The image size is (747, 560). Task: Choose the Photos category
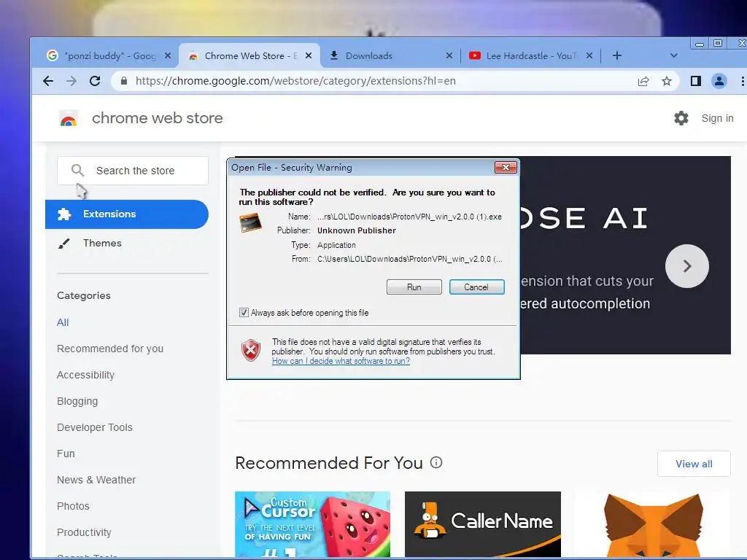coord(74,506)
